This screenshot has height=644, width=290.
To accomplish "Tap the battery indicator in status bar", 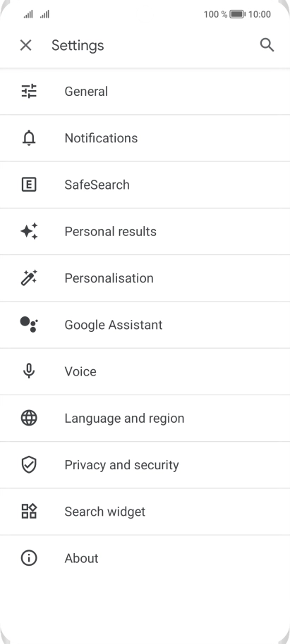I will 237,14.
